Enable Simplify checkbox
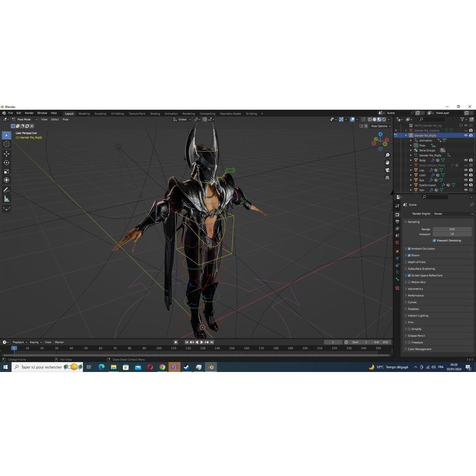Screen dimensions: 476x476 point(409,329)
